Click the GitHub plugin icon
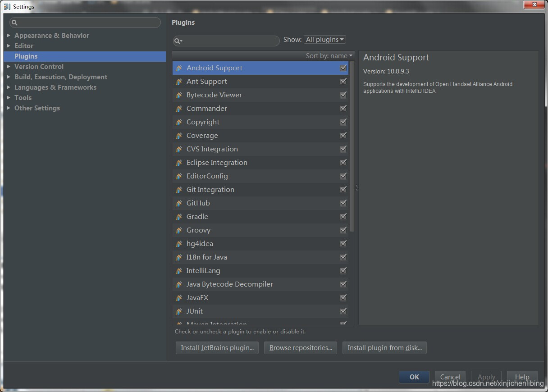Viewport: 548px width, 392px height. [179, 203]
